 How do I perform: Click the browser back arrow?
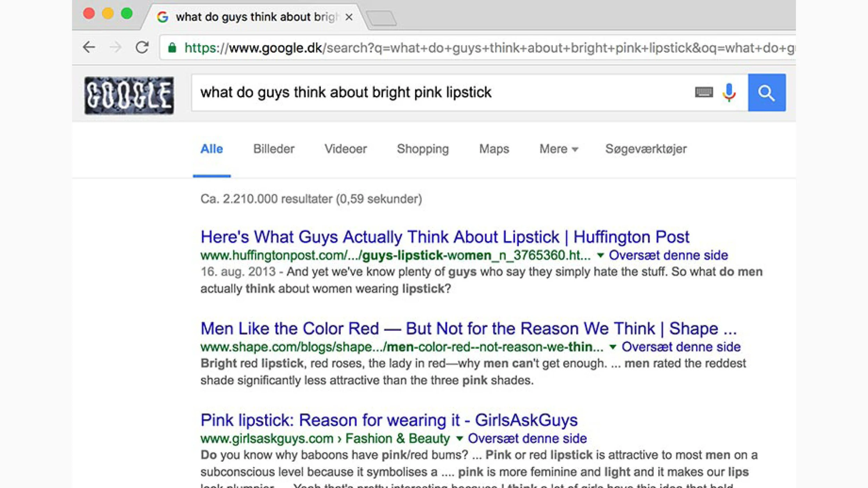(89, 47)
